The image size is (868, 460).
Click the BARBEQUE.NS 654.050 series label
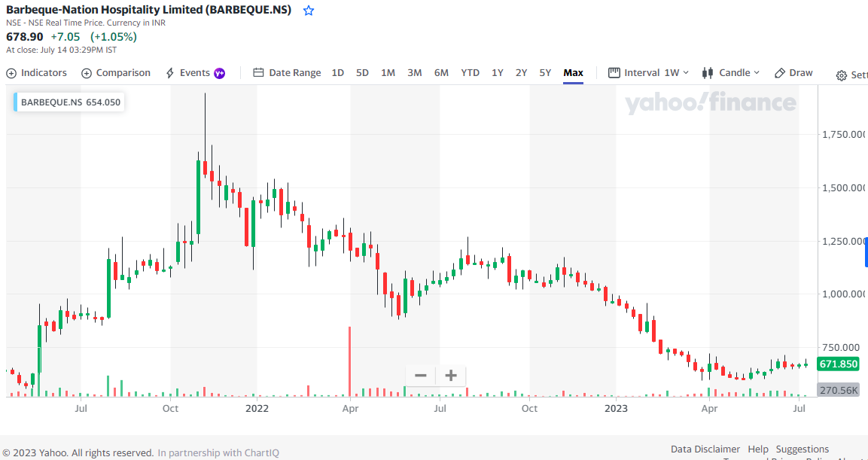coord(69,102)
